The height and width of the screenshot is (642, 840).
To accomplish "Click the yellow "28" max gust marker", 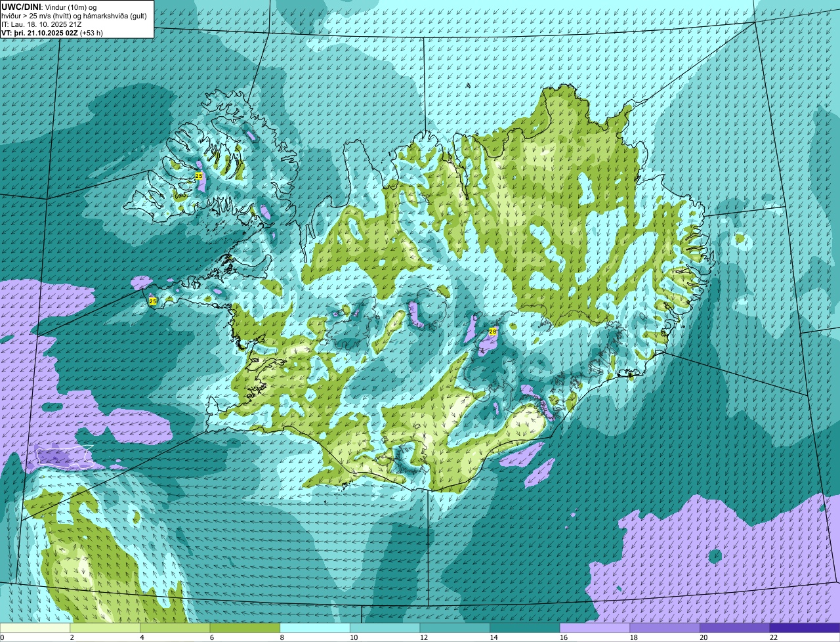I will click(x=493, y=332).
